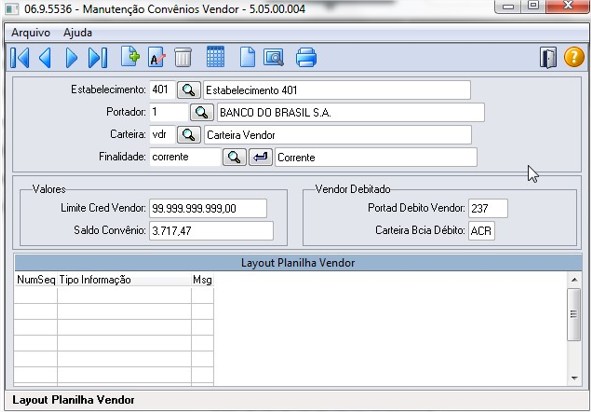Open the Arquivo menu
The image size is (591, 412).
click(x=31, y=33)
